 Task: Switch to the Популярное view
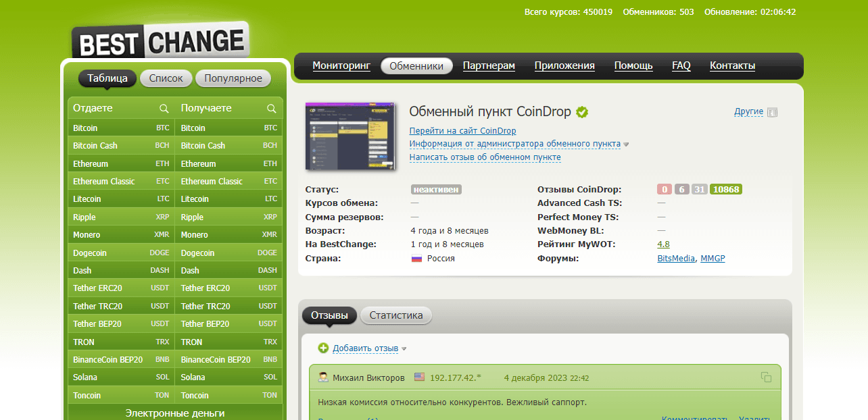[233, 78]
